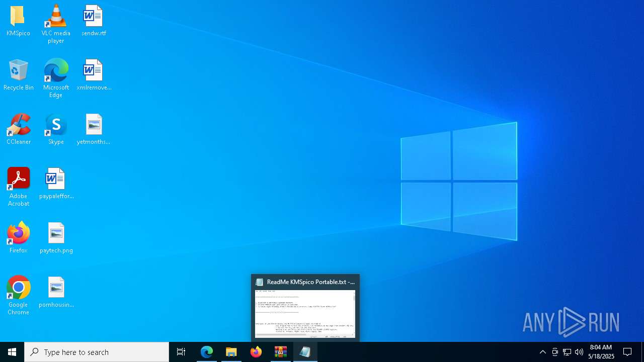644x362 pixels.
Task: Open CCleaner desktop shortcut
Action: point(19,130)
